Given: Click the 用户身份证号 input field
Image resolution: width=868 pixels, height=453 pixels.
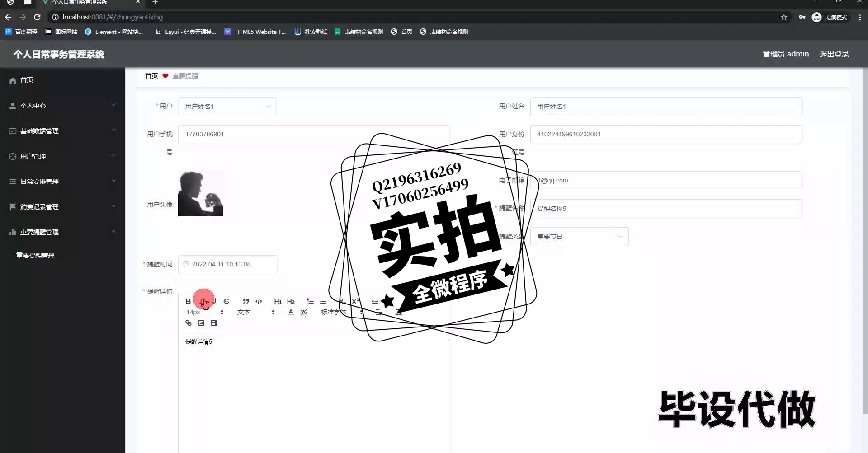Looking at the screenshot, I should tap(666, 134).
